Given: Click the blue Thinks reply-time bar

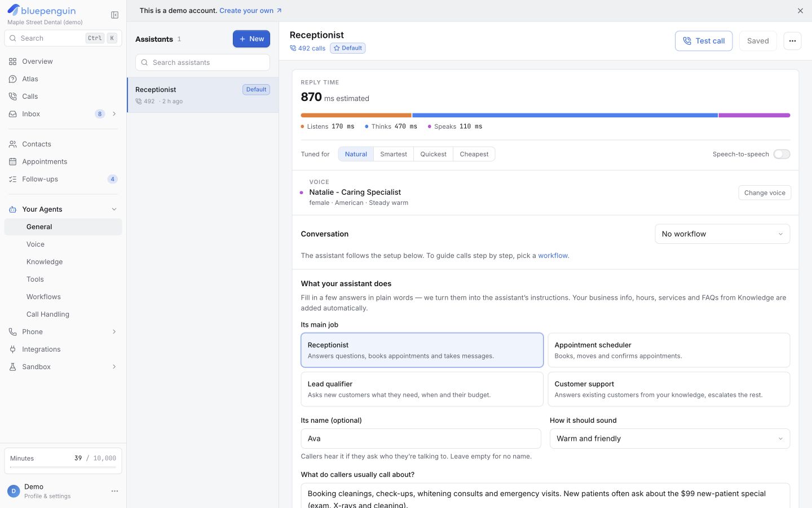Looking at the screenshot, I should [x=565, y=115].
